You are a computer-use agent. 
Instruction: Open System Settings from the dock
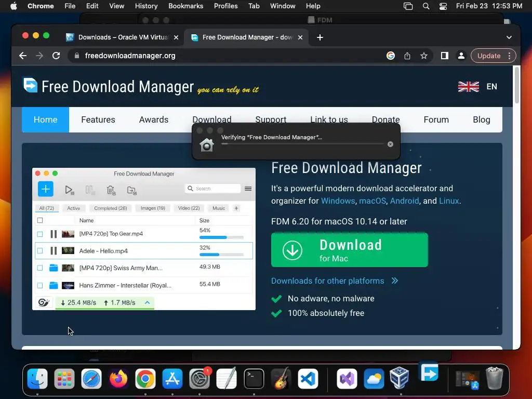(199, 378)
